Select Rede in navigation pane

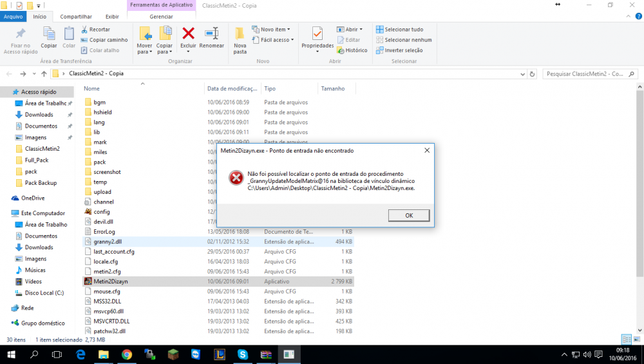click(x=28, y=308)
